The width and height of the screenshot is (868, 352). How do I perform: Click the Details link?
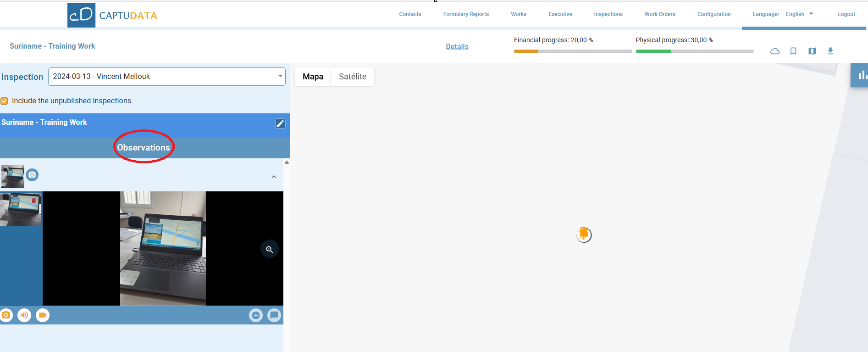457,47
